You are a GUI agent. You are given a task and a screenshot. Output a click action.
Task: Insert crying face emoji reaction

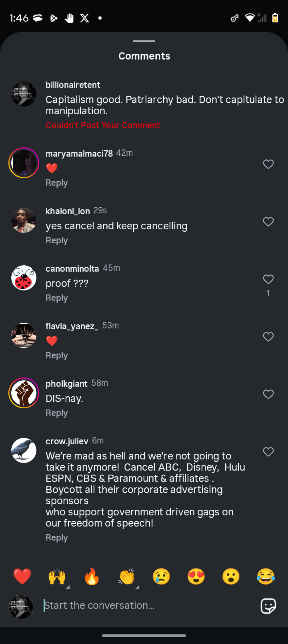point(161,576)
